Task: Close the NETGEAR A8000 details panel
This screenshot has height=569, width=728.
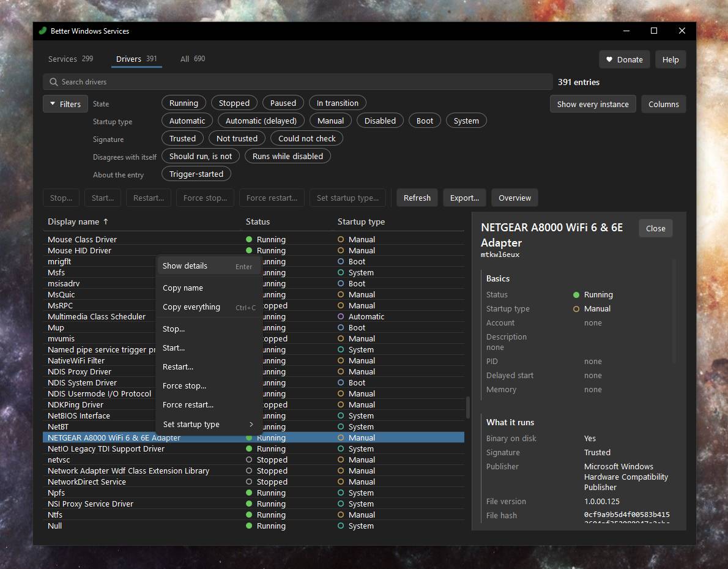Action: coord(655,229)
